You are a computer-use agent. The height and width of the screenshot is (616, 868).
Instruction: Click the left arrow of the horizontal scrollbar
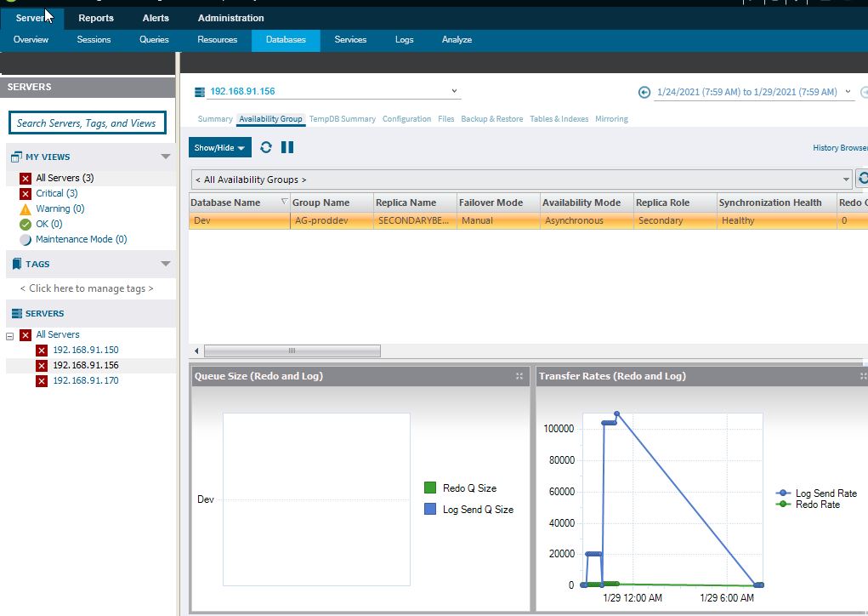pos(196,351)
